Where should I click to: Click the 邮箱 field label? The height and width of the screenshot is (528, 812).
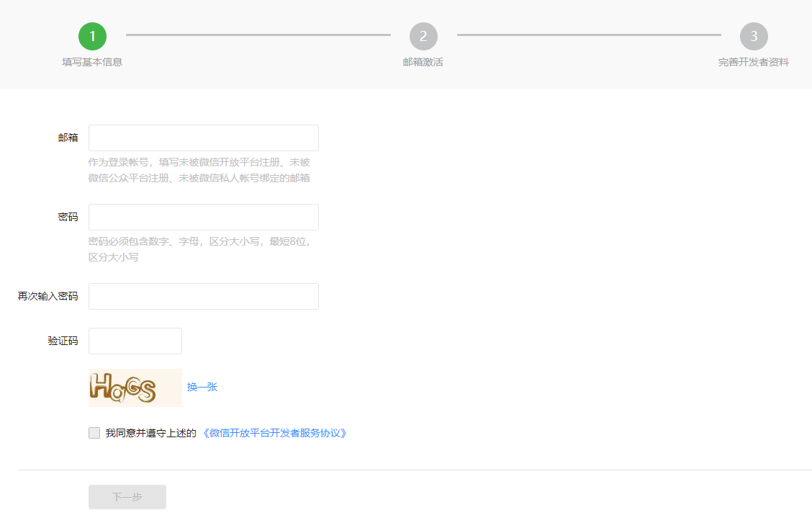pyautogui.click(x=68, y=138)
